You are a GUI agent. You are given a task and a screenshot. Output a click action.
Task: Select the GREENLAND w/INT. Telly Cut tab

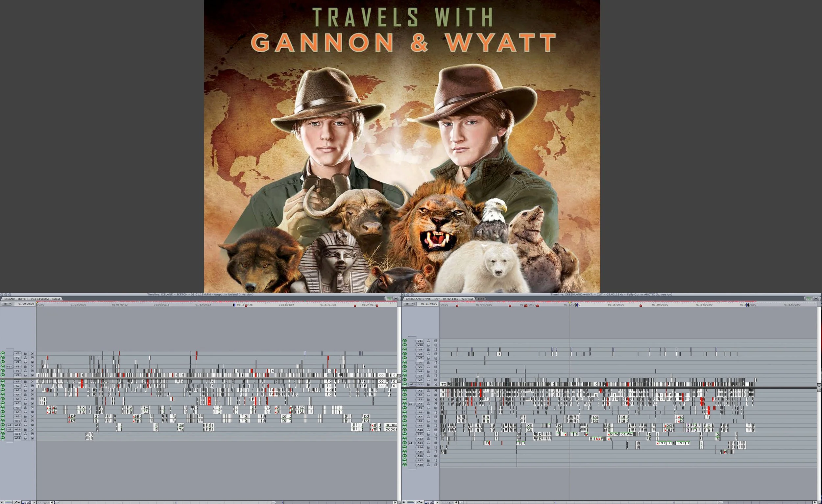(439, 299)
